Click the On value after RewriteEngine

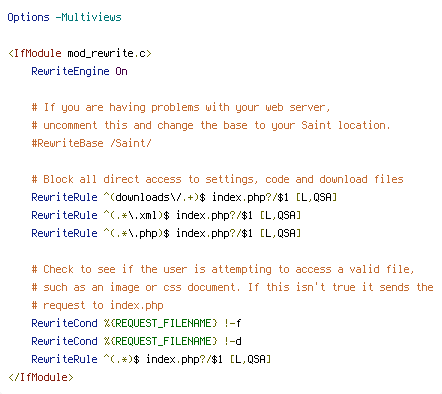coord(121,71)
